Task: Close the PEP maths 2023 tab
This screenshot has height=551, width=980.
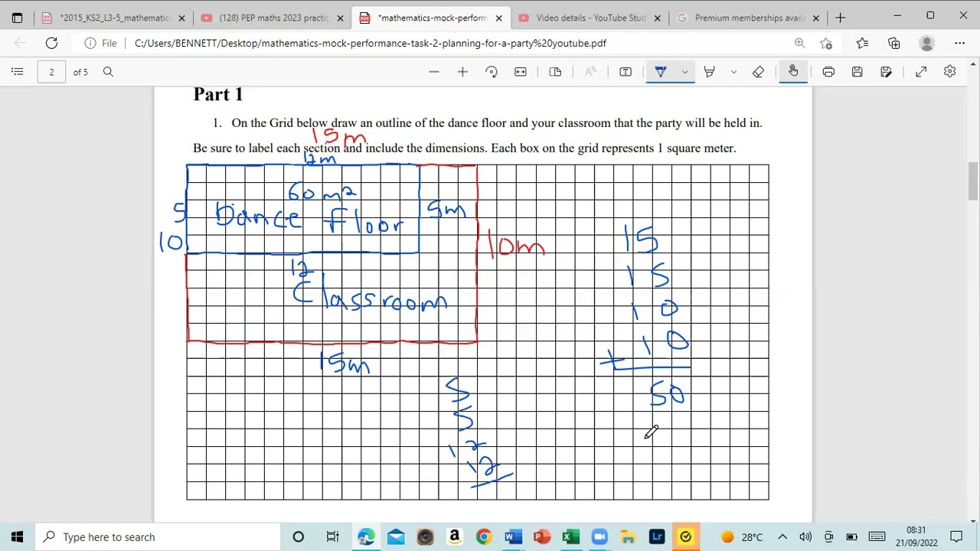Action: (x=340, y=18)
